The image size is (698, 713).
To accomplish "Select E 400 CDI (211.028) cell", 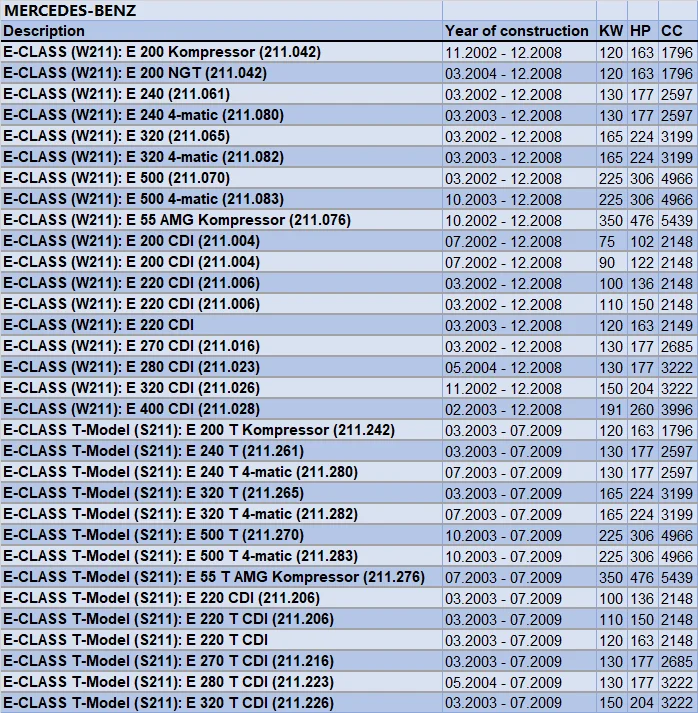I will click(x=221, y=409).
